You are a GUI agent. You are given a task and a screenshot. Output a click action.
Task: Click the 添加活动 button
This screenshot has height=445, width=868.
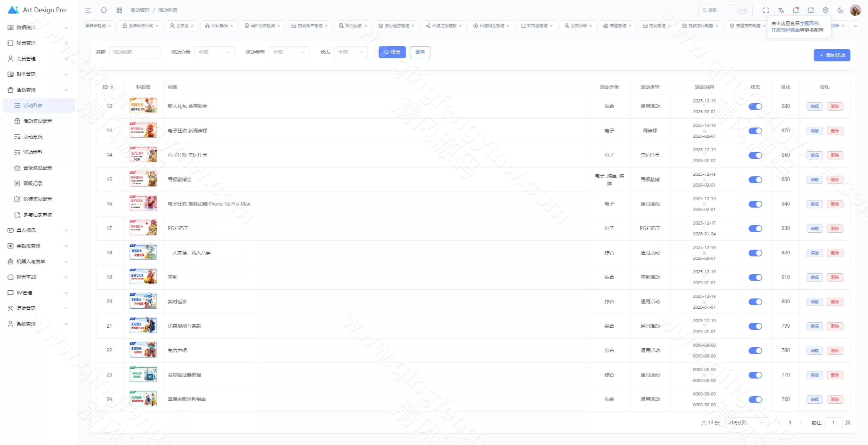832,55
